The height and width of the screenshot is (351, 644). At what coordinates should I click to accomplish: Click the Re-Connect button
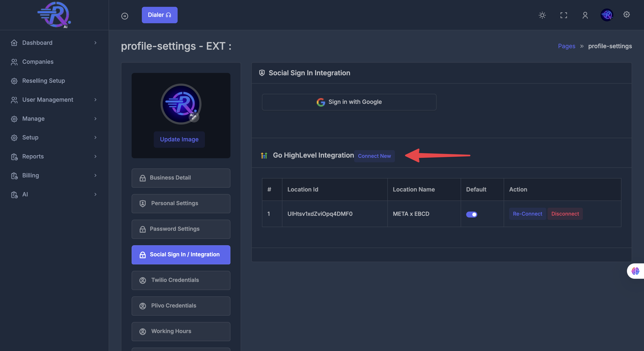point(528,214)
